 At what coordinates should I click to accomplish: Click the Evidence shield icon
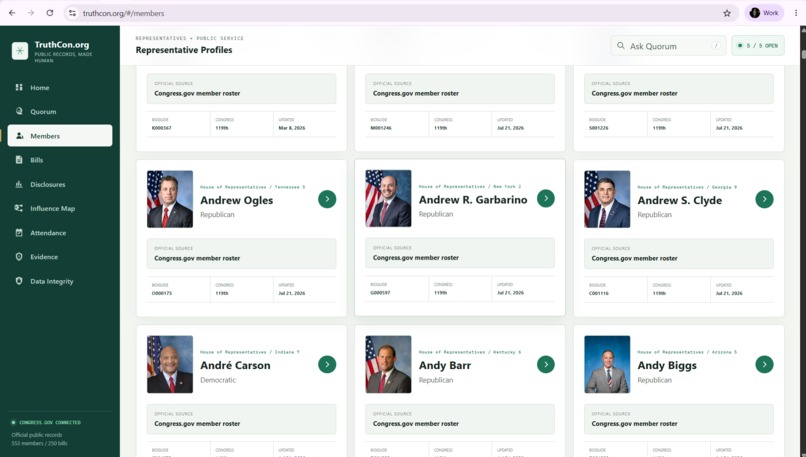[x=19, y=257]
